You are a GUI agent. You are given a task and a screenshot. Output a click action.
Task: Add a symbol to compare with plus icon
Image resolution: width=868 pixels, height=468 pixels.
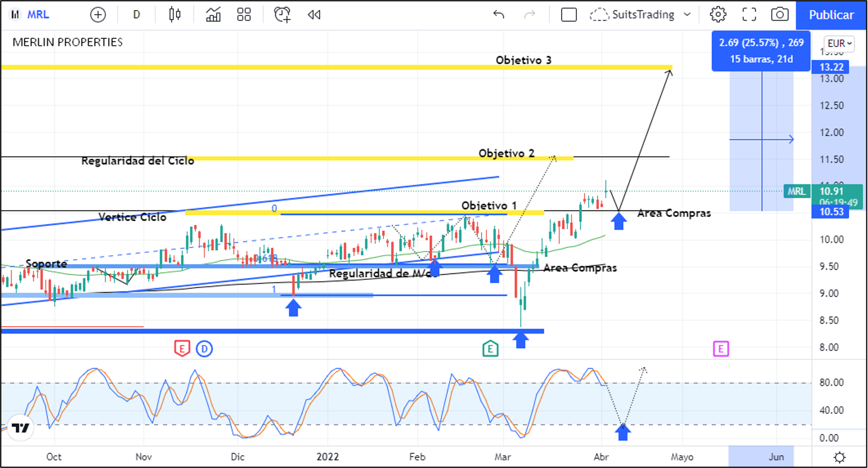pos(98,15)
